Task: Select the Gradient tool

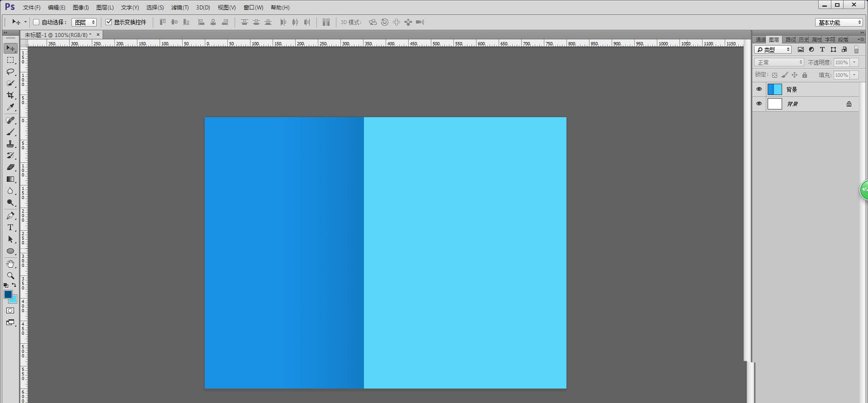Action: coord(10,179)
